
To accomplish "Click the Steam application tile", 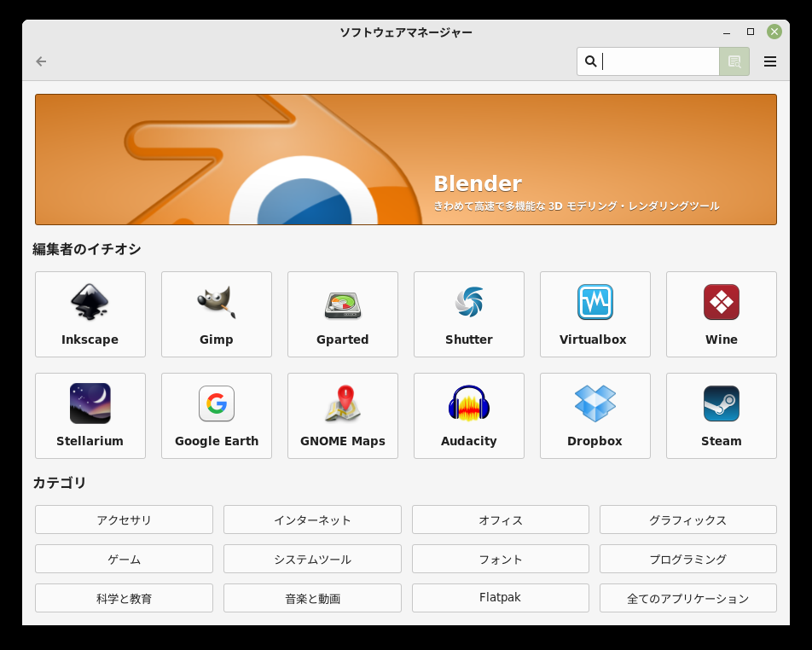I will (x=722, y=416).
